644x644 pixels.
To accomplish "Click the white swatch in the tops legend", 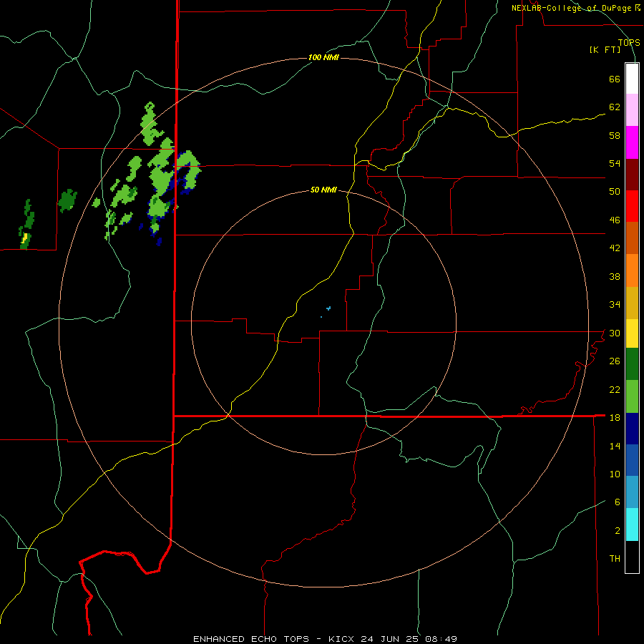I will coord(632,79).
